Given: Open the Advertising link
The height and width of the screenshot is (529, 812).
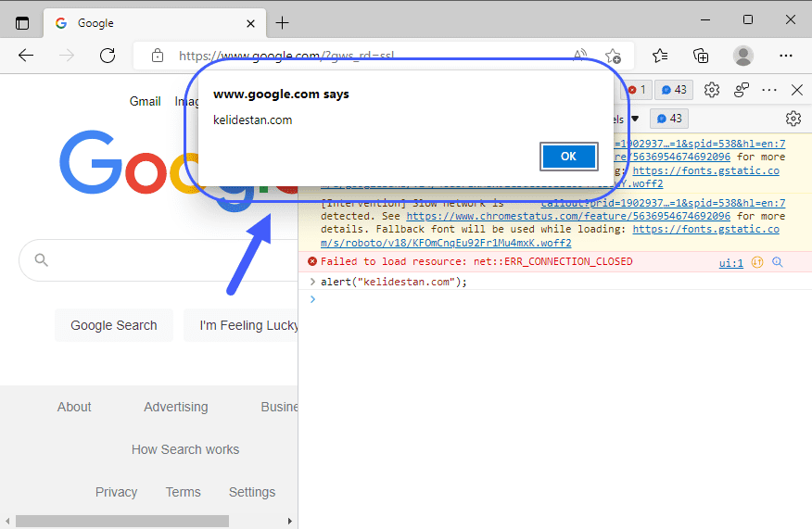Looking at the screenshot, I should pos(176,407).
